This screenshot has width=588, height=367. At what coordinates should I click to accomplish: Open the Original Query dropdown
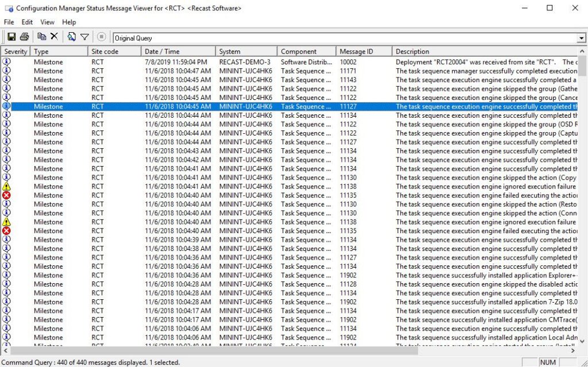click(580, 38)
